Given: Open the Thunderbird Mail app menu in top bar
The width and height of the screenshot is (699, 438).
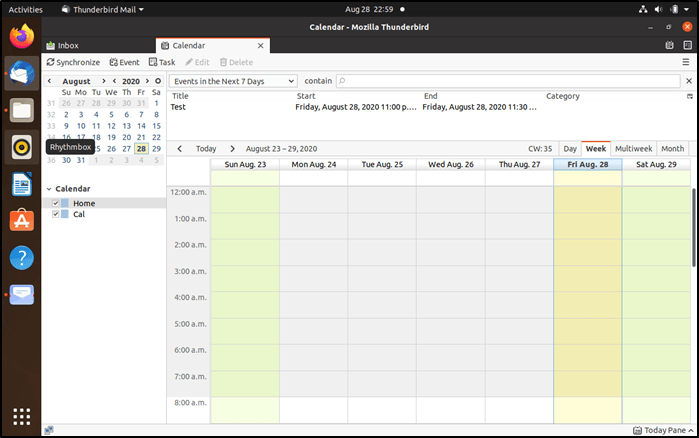Looking at the screenshot, I should coord(103,9).
